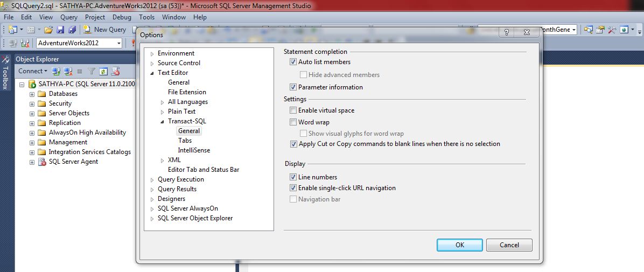Open the Tools menu
This screenshot has width=644, height=272.
tap(146, 17)
